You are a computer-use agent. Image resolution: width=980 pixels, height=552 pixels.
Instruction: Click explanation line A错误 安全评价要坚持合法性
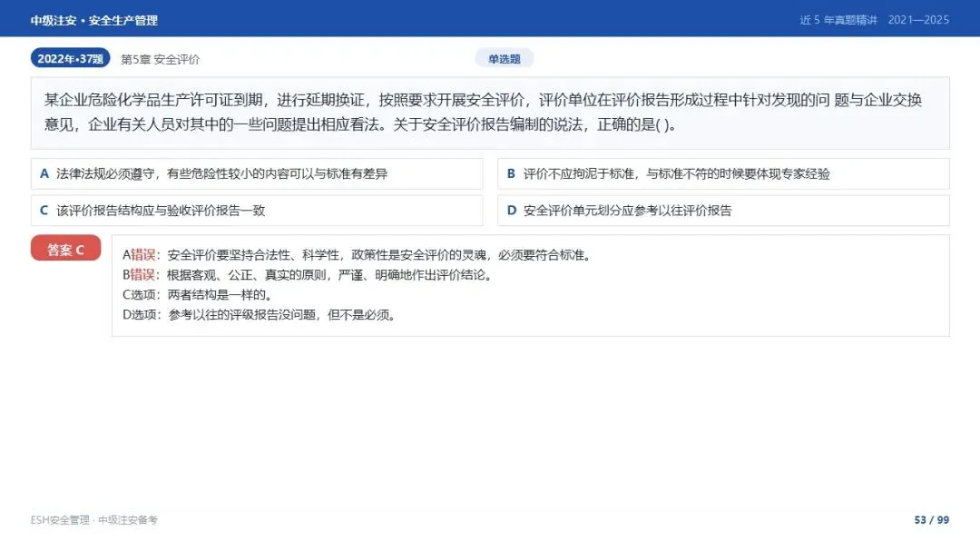358,255
